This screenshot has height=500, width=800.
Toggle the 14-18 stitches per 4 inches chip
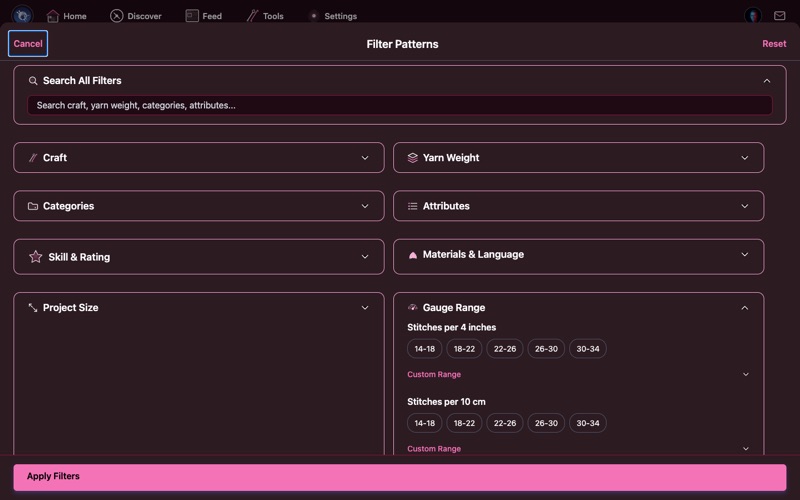(424, 349)
